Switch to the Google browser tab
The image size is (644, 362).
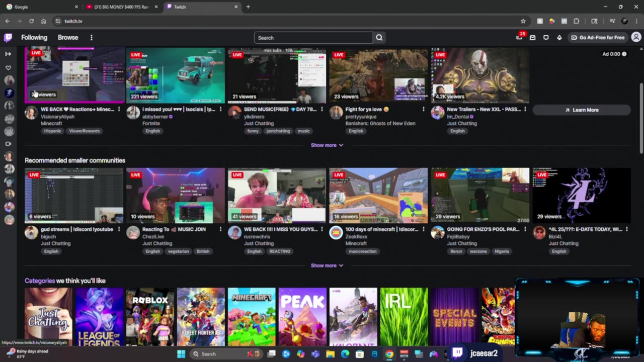point(42,7)
